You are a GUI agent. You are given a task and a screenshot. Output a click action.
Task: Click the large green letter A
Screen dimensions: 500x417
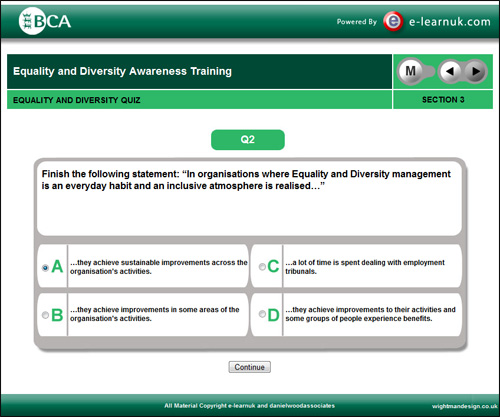coord(57,266)
